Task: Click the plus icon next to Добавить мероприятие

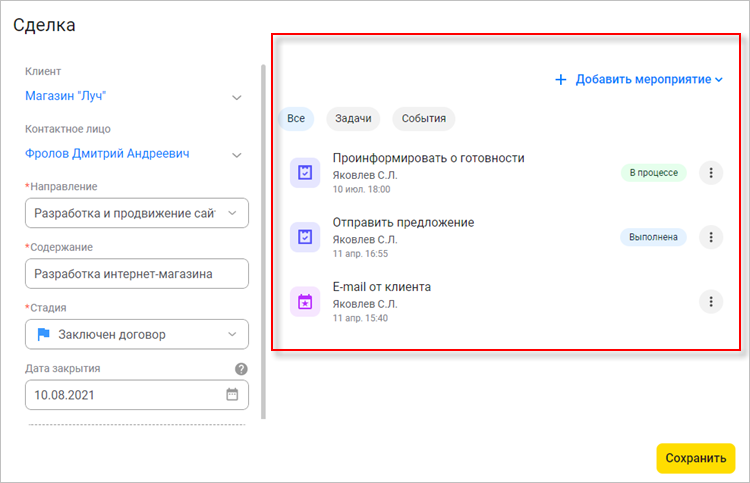Action: coord(561,79)
